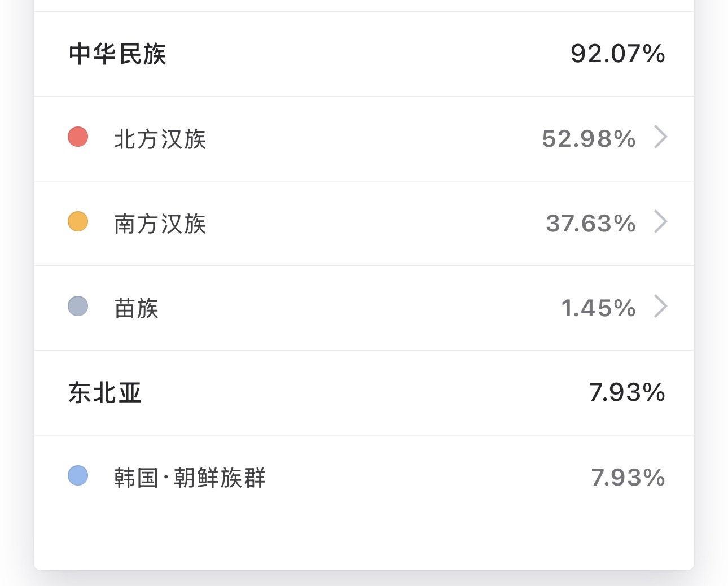The width and height of the screenshot is (728, 586).
Task: Open the 南方汉族 label
Action: (160, 224)
